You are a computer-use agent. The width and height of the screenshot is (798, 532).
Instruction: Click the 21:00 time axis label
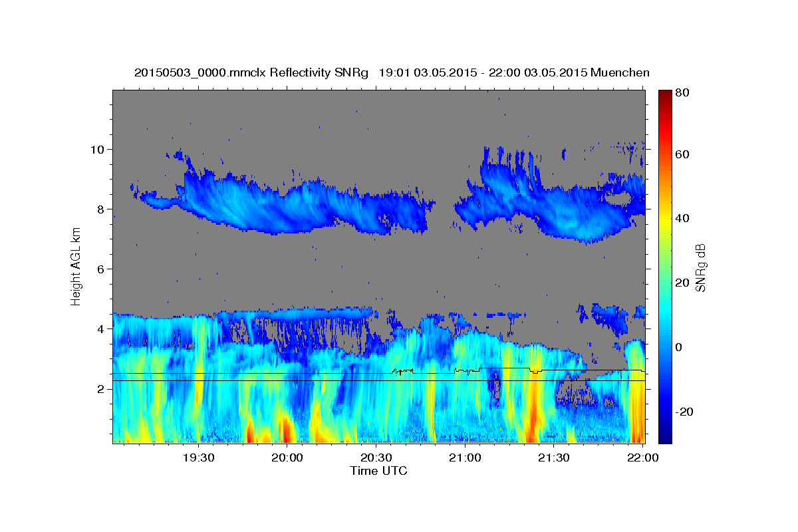465,458
